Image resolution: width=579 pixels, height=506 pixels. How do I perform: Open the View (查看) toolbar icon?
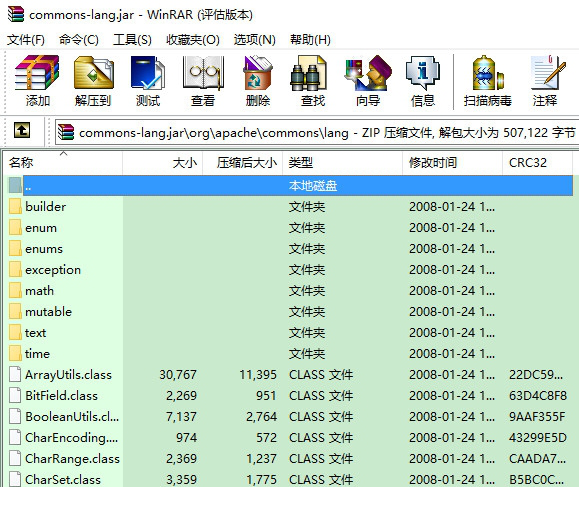click(x=203, y=73)
